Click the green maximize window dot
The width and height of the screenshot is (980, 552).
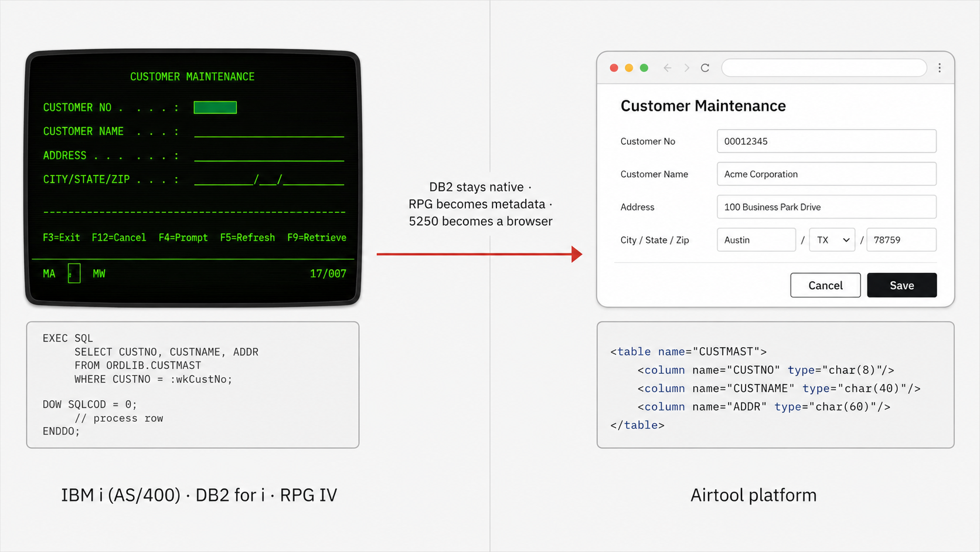(644, 68)
